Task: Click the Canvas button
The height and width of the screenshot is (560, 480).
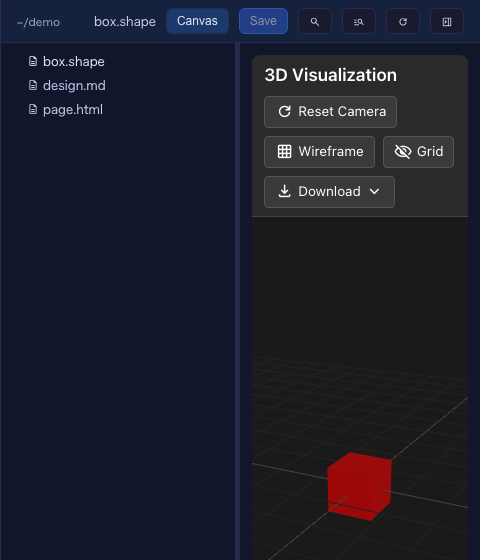Action: (x=198, y=21)
